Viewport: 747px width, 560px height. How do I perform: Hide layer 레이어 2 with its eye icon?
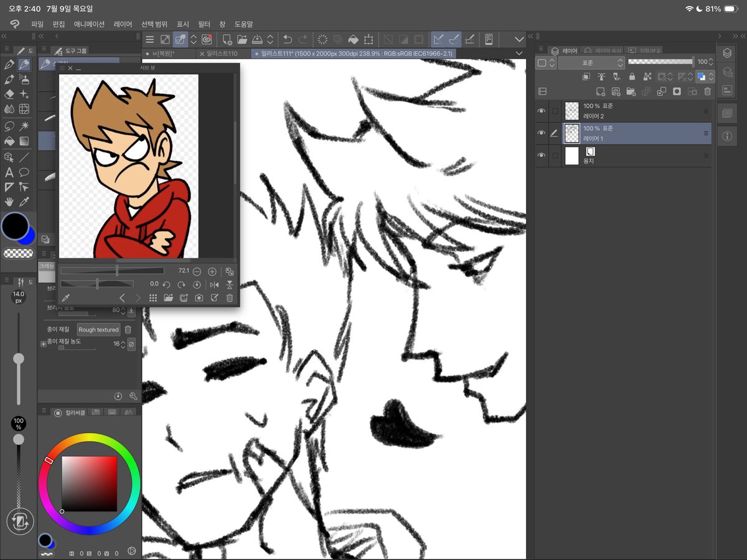coord(542,111)
